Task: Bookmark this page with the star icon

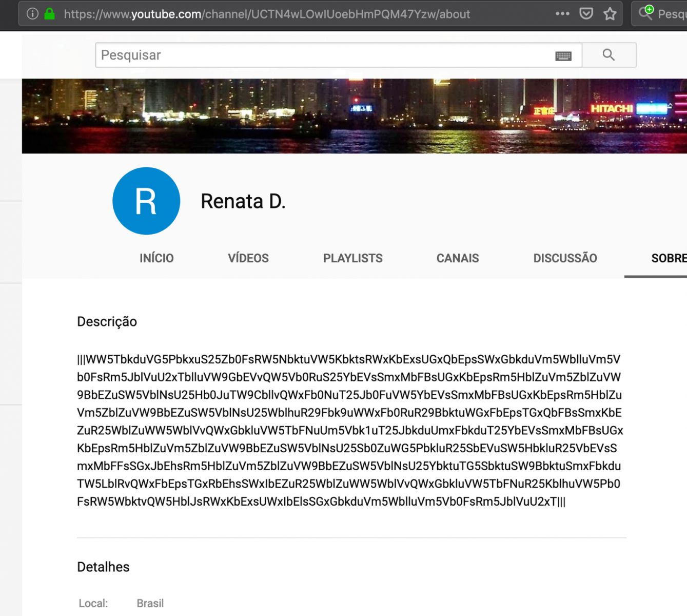Action: point(610,14)
